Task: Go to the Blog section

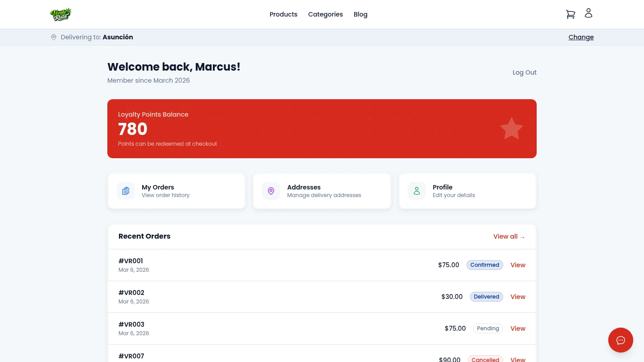Action: (360, 14)
